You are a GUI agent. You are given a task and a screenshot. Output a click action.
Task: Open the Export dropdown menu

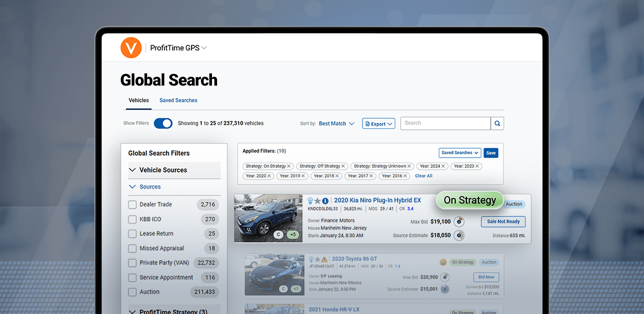(378, 124)
